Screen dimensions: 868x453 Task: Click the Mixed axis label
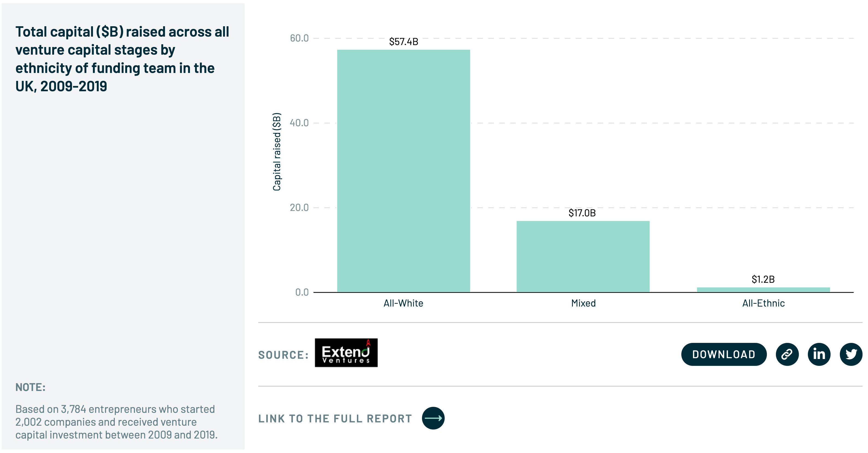[583, 303]
